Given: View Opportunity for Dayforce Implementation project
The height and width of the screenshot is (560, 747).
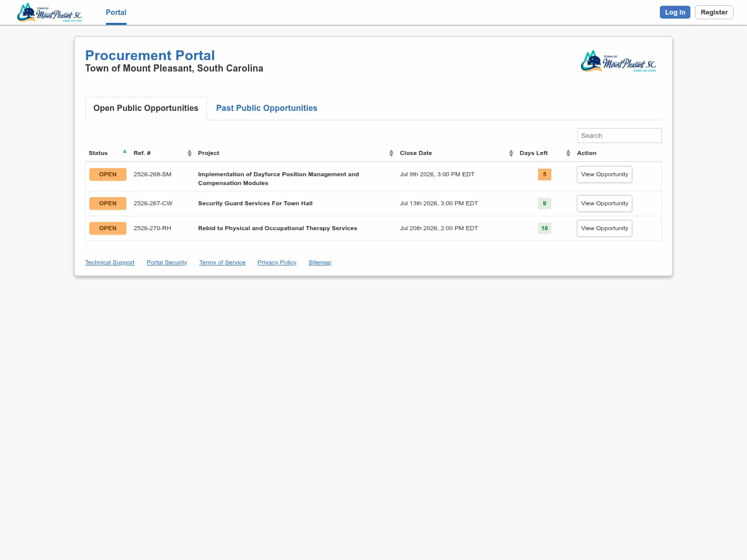Looking at the screenshot, I should point(604,174).
